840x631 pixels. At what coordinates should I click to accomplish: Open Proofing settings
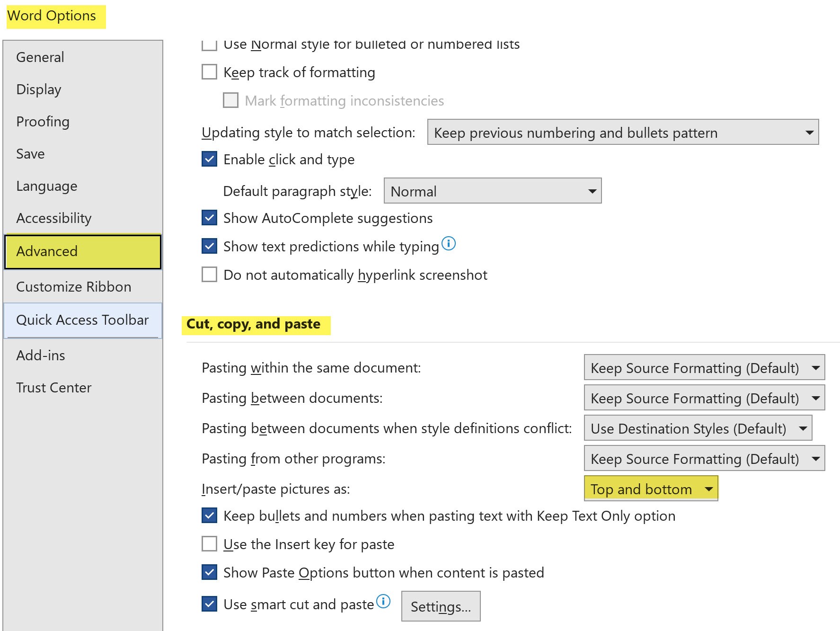pyautogui.click(x=83, y=122)
